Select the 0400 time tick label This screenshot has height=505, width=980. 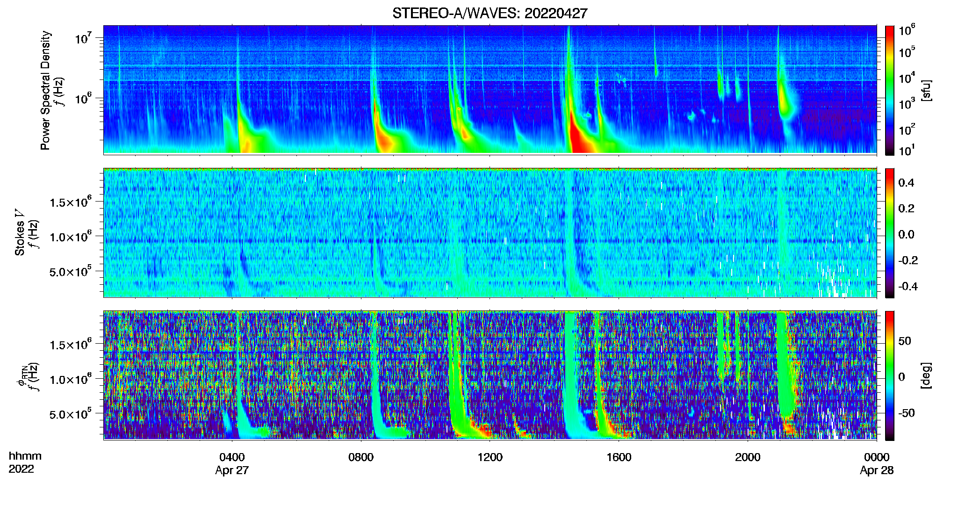pos(232,457)
